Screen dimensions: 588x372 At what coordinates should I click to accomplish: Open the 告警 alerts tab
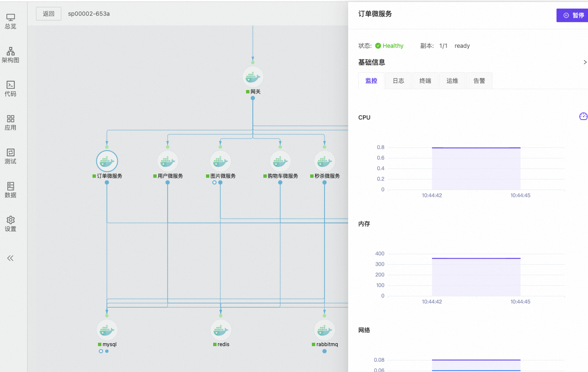click(479, 81)
